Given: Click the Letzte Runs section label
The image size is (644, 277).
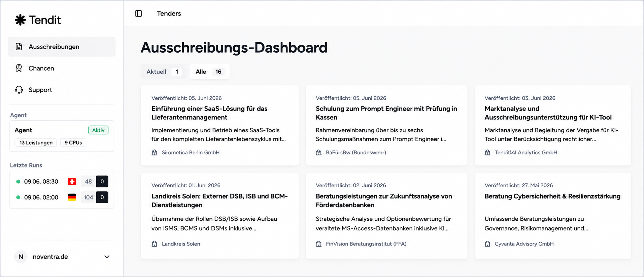Looking at the screenshot, I should point(26,165).
